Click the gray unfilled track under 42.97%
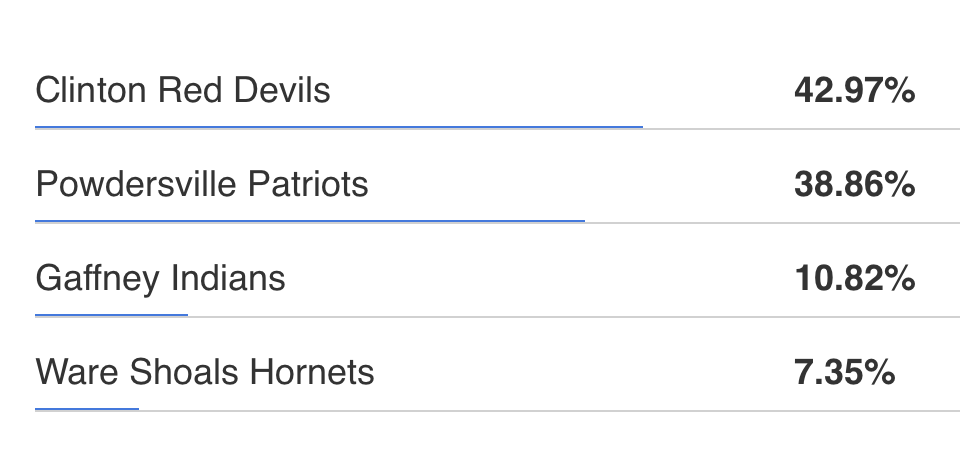 coord(800,128)
